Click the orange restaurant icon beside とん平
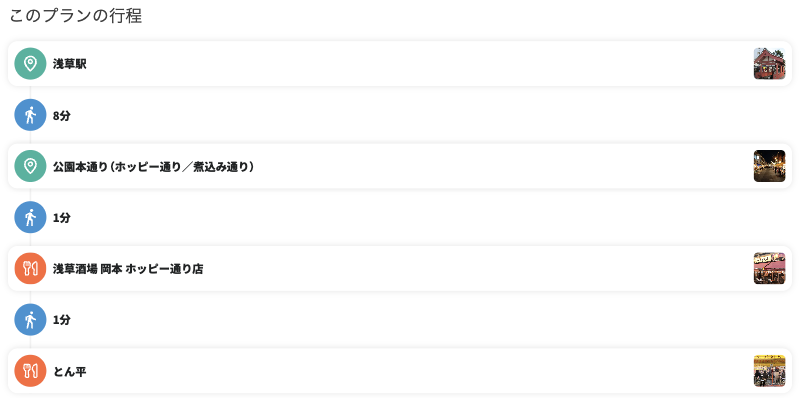 click(30, 371)
